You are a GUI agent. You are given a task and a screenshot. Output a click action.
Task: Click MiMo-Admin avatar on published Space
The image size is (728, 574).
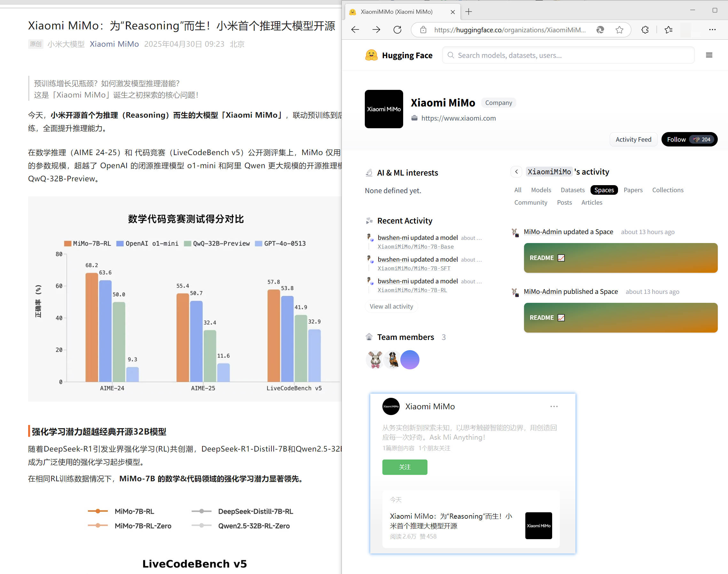pyautogui.click(x=515, y=292)
